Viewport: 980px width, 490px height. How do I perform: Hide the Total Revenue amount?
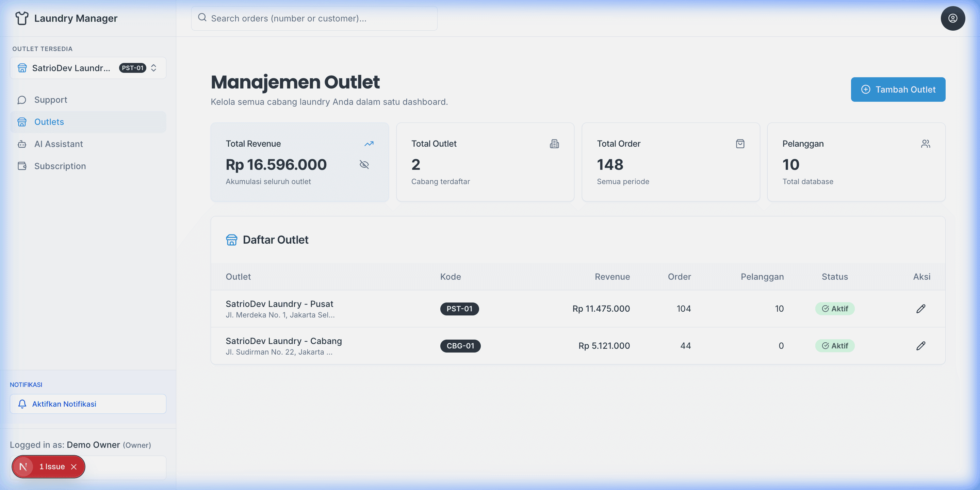(364, 164)
